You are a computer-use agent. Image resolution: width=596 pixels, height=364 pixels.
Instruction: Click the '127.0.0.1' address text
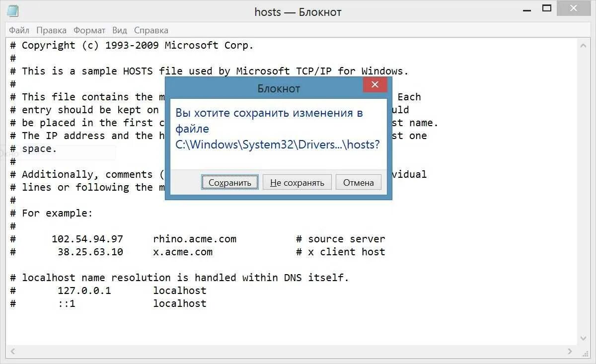click(84, 291)
